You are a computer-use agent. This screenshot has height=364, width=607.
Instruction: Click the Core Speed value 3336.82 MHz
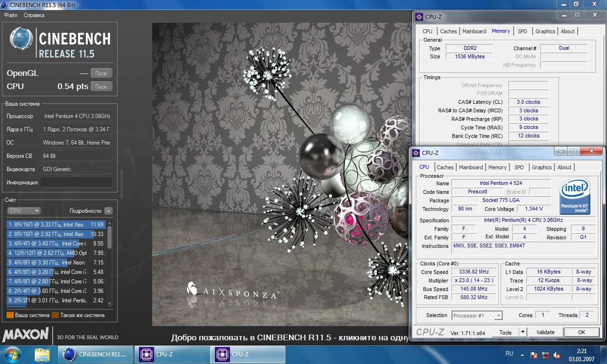pos(474,272)
